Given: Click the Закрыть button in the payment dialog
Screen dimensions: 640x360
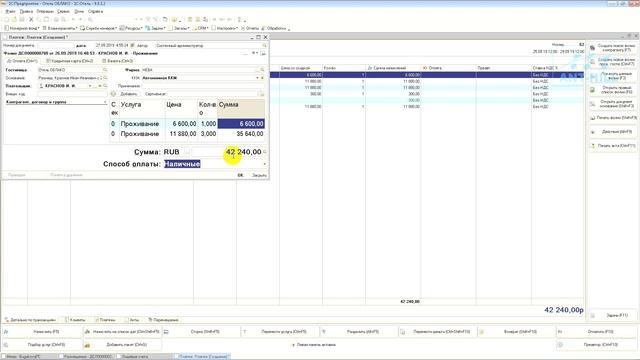Looking at the screenshot, I should point(259,175).
